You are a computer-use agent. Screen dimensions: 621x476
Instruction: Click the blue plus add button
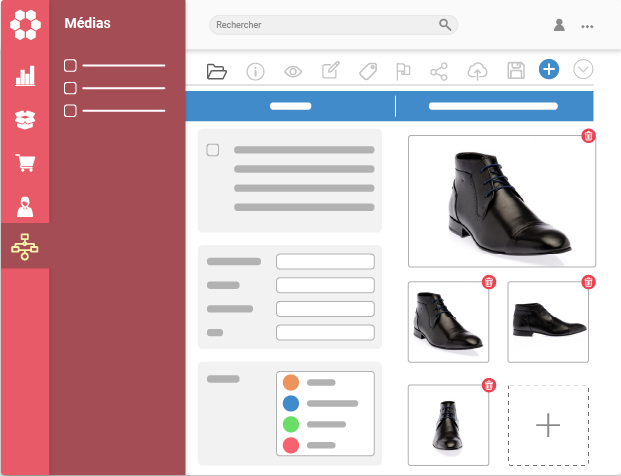(x=549, y=69)
